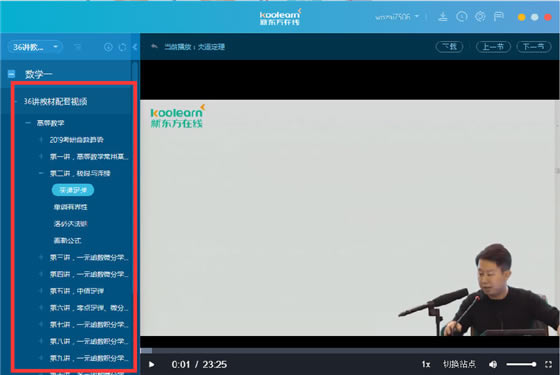Click the back arrow beside 当前播放
Image resolution: width=560 pixels, height=375 pixels.
[x=154, y=46]
